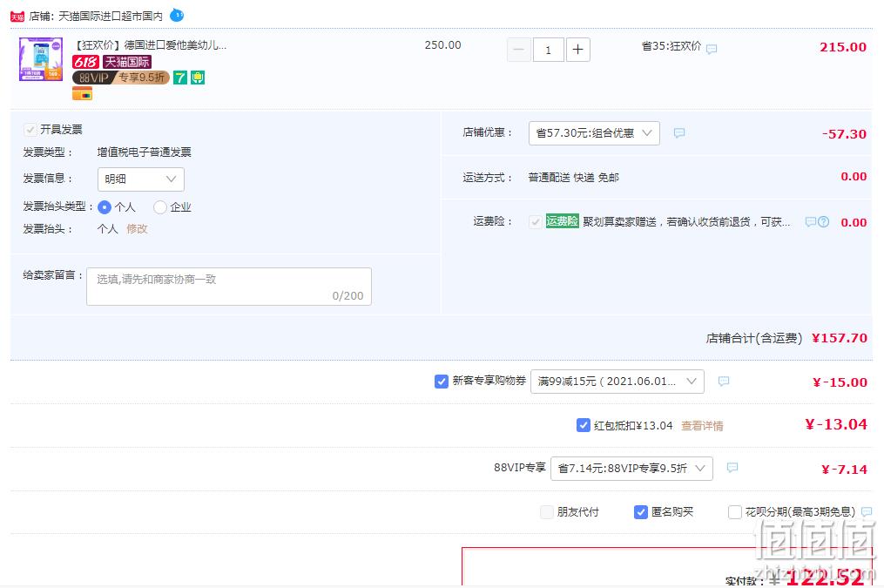Click the 618 promotion badge
The image size is (884, 588).
point(85,62)
